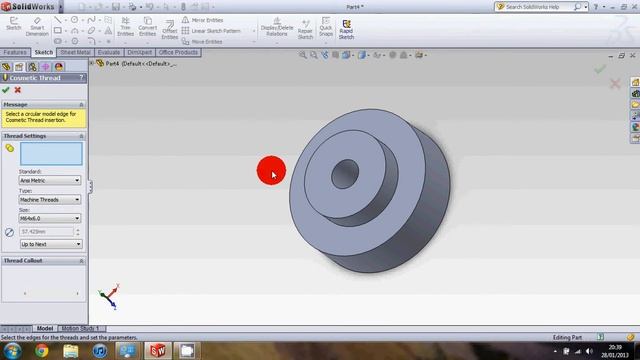Switch to the Sketch tab
640x360 pixels.
(x=44, y=52)
